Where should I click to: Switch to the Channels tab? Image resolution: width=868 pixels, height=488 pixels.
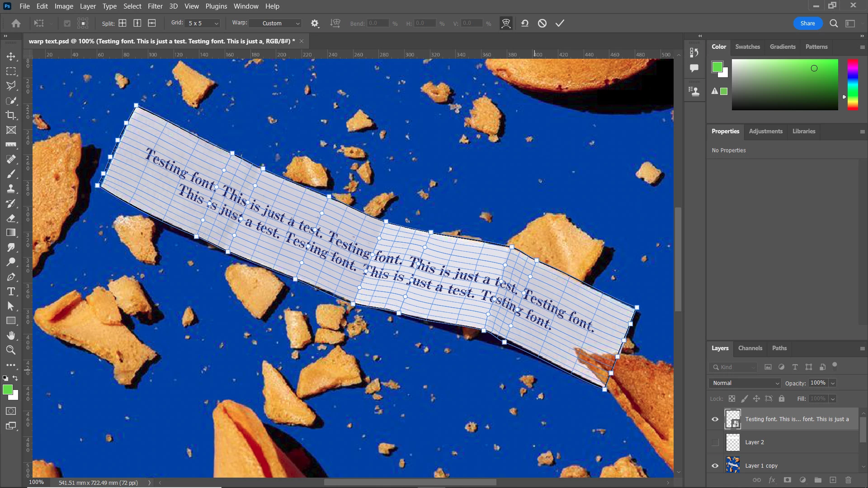click(x=750, y=348)
